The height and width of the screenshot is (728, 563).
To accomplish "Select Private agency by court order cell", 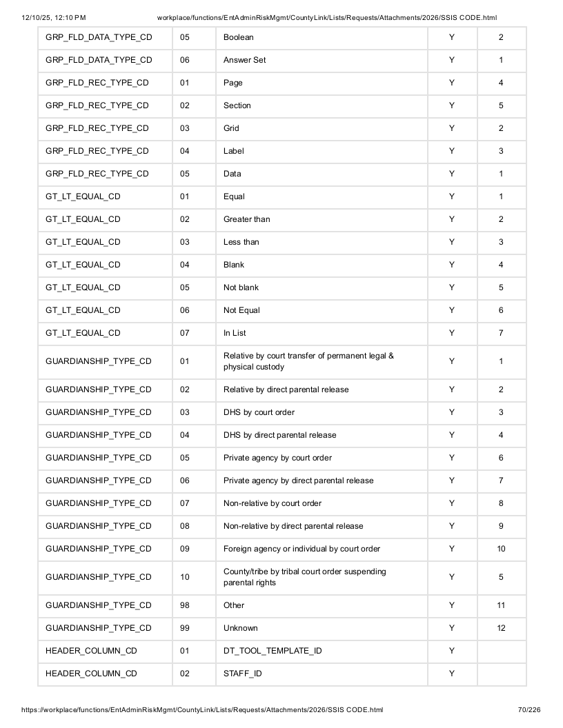I will click(x=322, y=458).
